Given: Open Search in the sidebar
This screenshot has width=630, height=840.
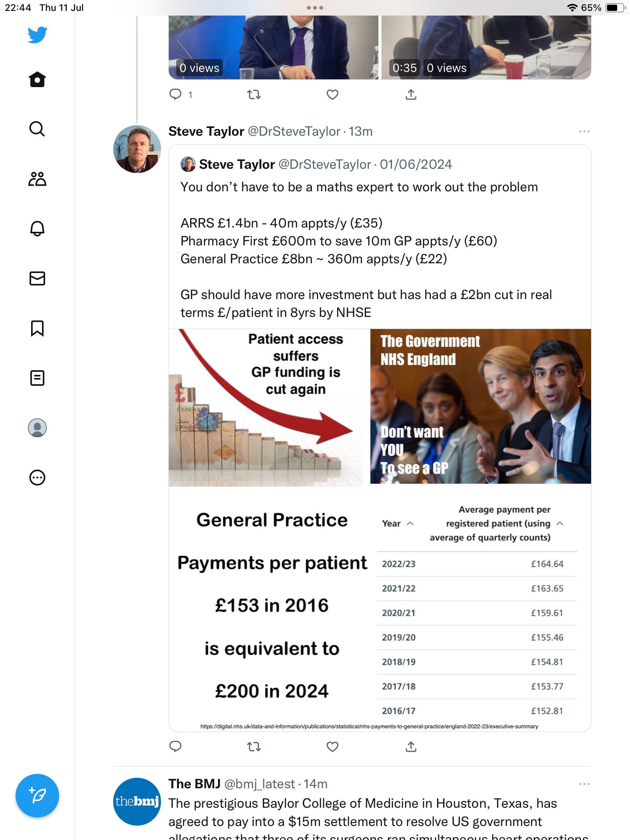Looking at the screenshot, I should (37, 129).
